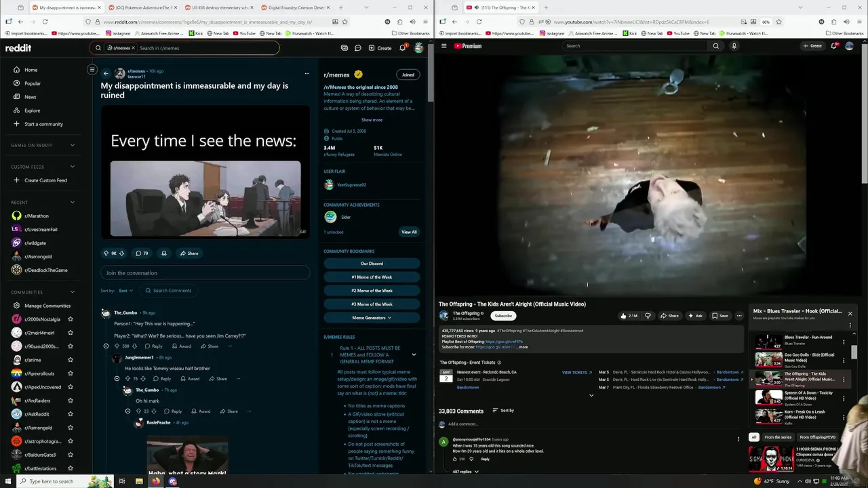Open options for Korn - Freak On a Leash
The width and height of the screenshot is (868, 488).
844,416
